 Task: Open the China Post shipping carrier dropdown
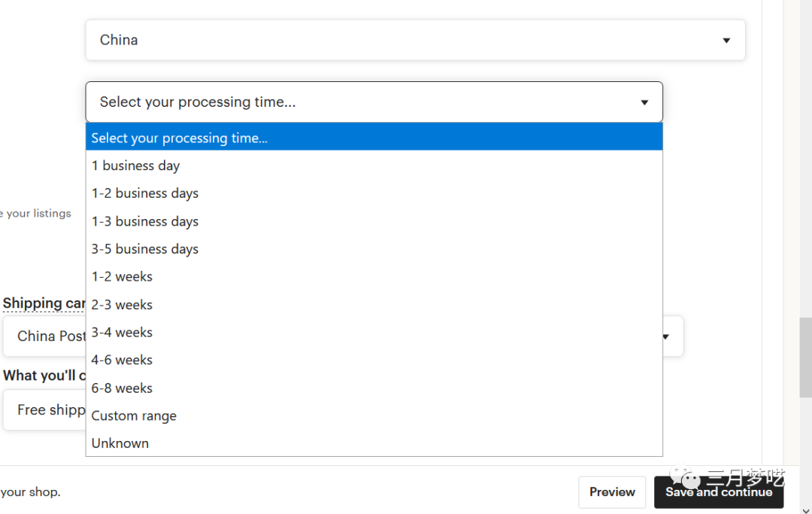[44, 336]
